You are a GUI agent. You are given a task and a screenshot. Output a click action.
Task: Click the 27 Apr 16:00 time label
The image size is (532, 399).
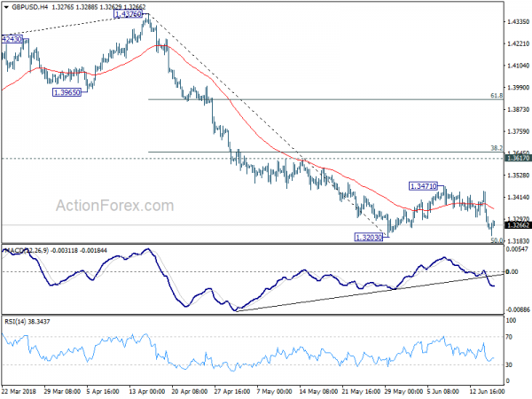pyautogui.click(x=232, y=391)
